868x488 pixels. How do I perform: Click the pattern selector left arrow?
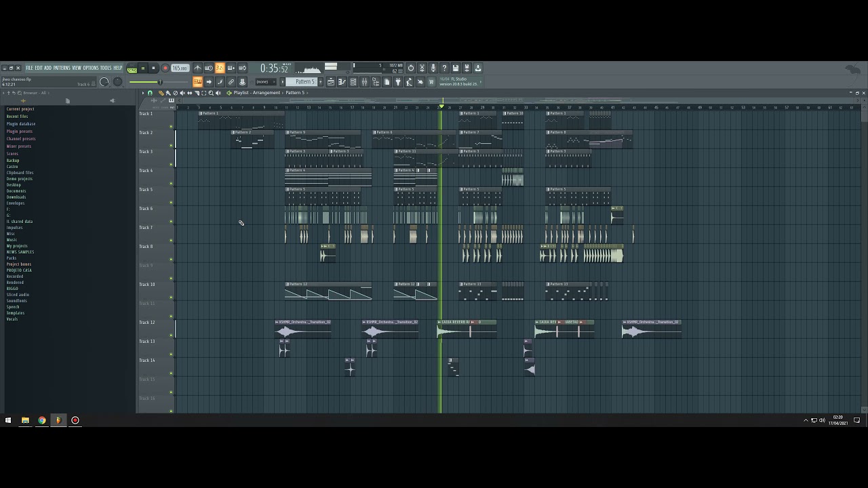click(x=282, y=81)
